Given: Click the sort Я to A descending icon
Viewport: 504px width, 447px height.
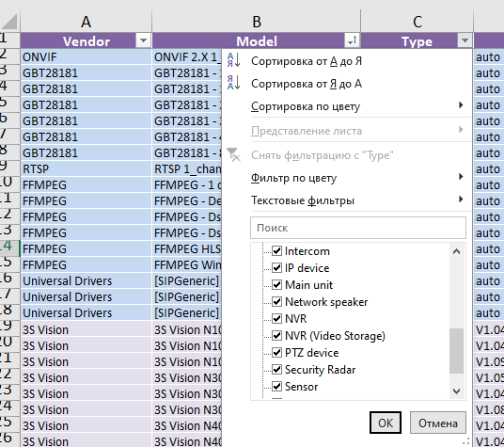Looking at the screenshot, I should (234, 83).
